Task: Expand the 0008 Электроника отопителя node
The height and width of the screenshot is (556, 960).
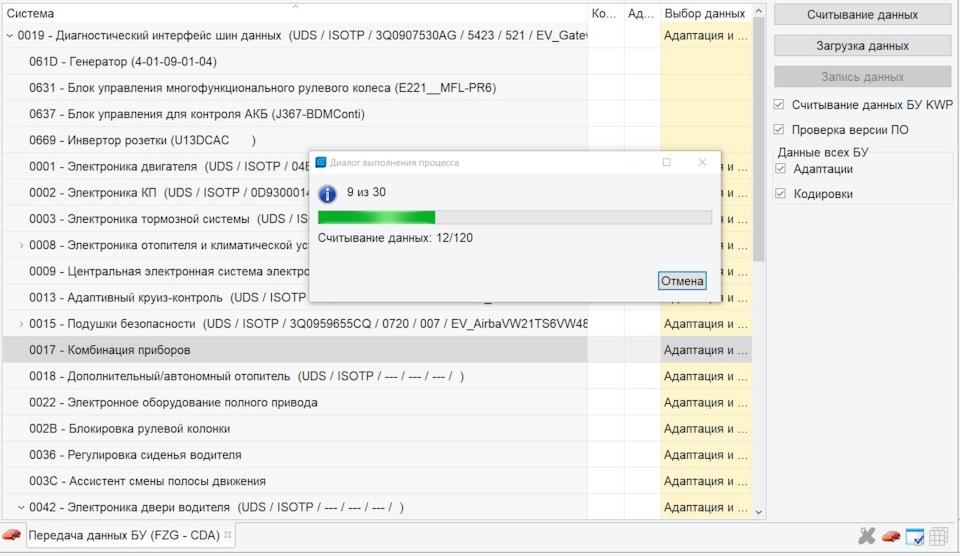Action: click(21, 246)
